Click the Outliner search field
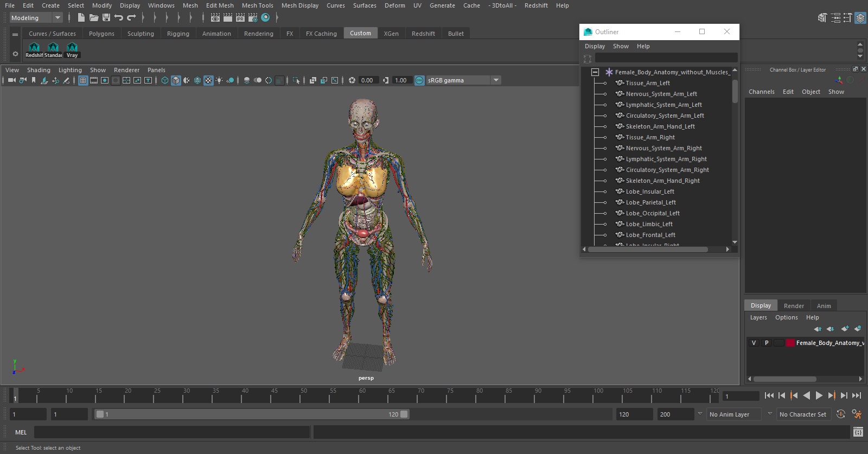 tap(666, 57)
